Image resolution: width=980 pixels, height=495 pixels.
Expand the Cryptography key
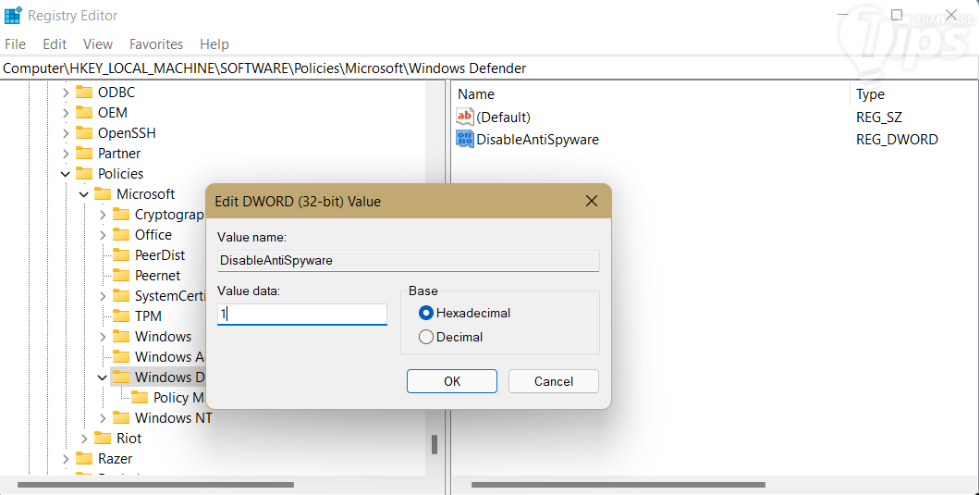(x=103, y=215)
